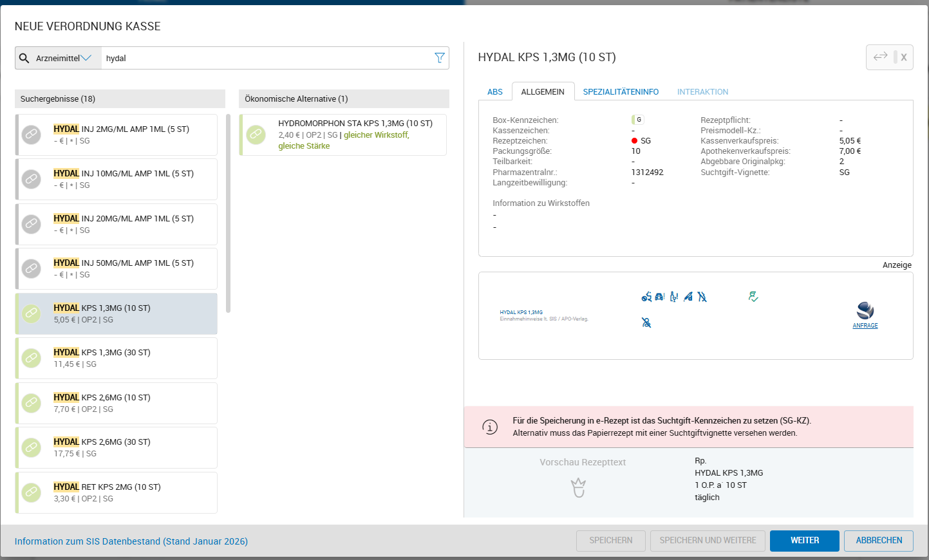Click the basket icon under Vorschau Rezepttext
Viewport: 929px width, 560px height.
(578, 487)
